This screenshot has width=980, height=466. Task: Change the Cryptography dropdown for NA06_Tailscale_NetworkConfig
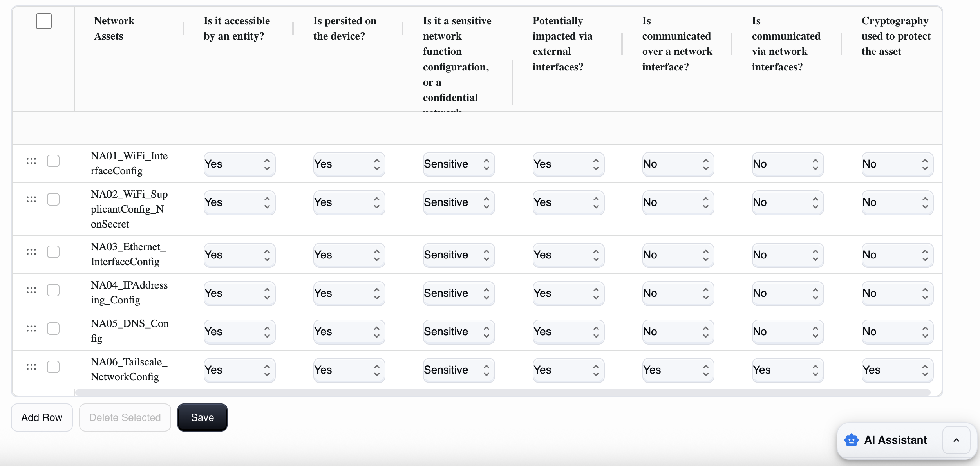pyautogui.click(x=897, y=370)
